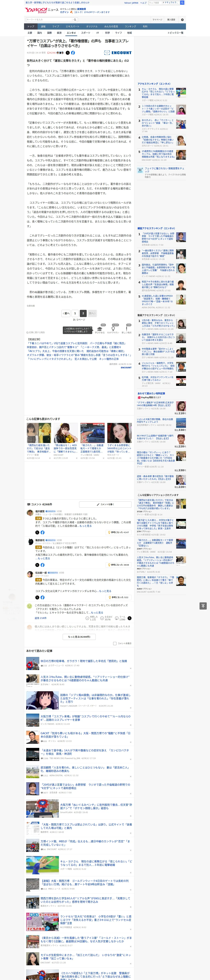Open the エキスパート navigation tab
This screenshot has width=210, height=980.
72,27
